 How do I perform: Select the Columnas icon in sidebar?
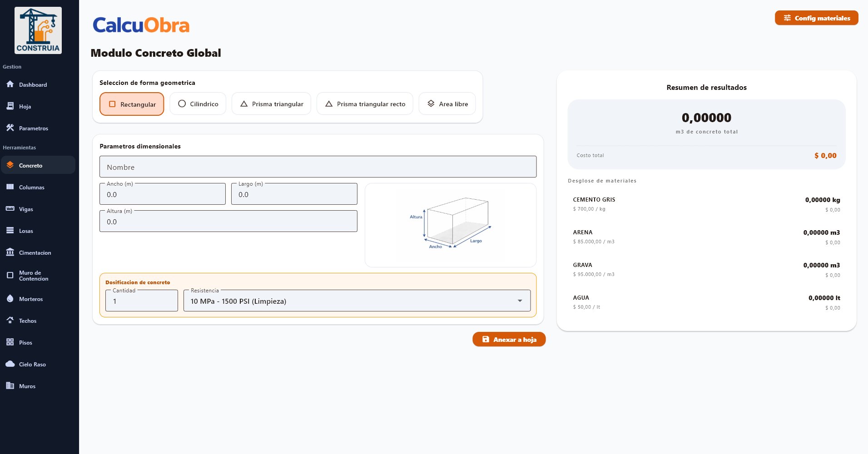(x=10, y=187)
